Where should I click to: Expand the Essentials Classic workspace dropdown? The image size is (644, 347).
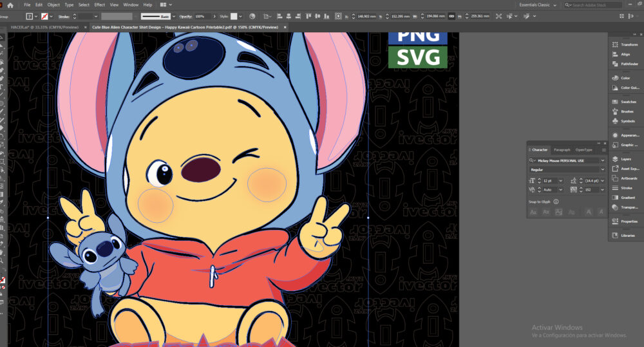[538, 5]
